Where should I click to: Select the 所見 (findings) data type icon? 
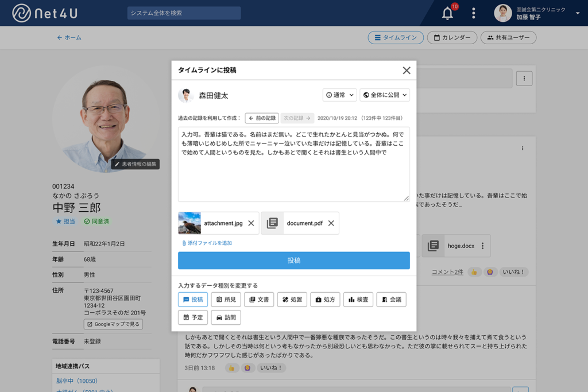(x=226, y=299)
